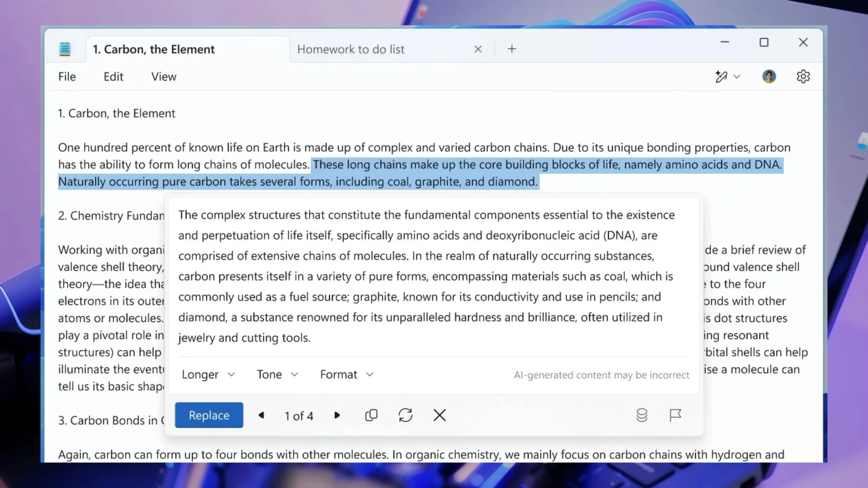868x488 pixels.
Task: Dismiss the rewrite panel with X
Action: coord(439,415)
